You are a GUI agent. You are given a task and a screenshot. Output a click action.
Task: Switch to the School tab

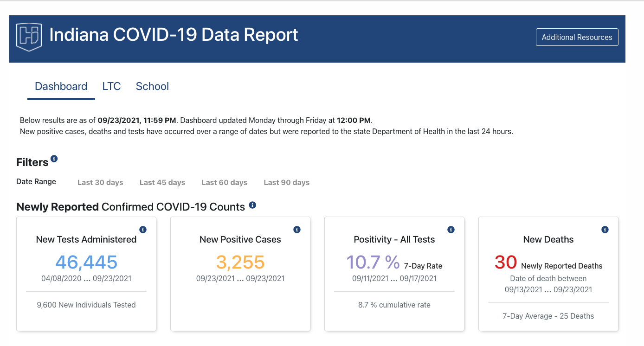click(x=152, y=86)
